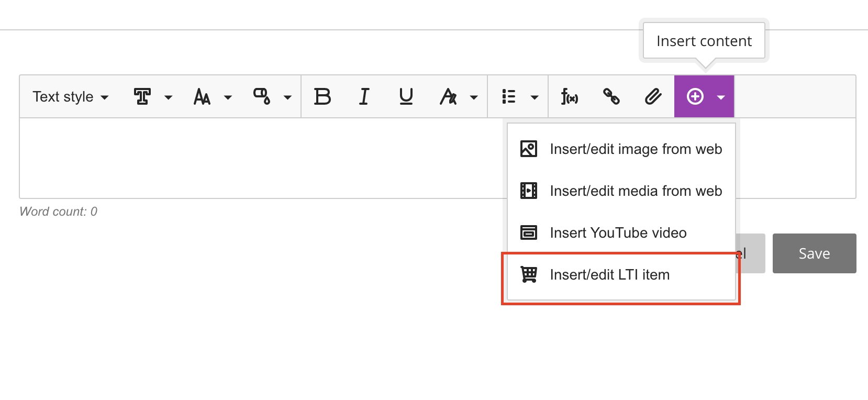Open the Text style dropdown
This screenshot has height=400, width=868.
point(70,97)
